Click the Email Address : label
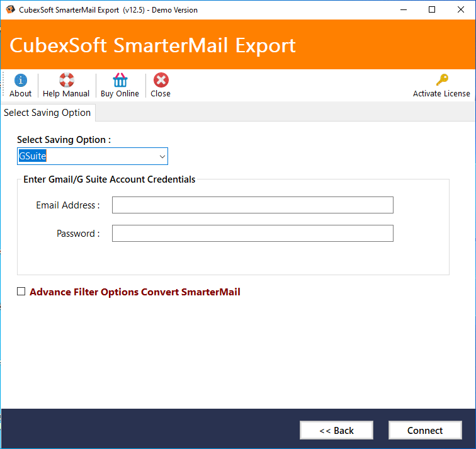This screenshot has width=476, height=449. click(68, 205)
